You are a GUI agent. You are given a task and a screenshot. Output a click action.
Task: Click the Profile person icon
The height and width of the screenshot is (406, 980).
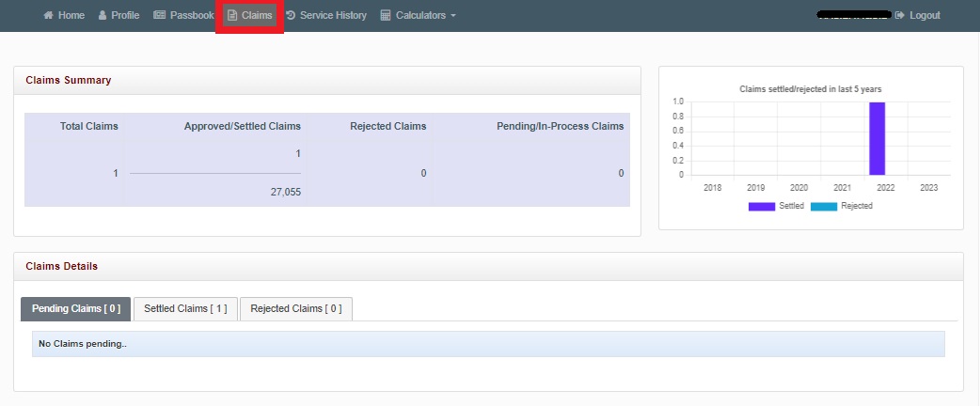point(103,16)
